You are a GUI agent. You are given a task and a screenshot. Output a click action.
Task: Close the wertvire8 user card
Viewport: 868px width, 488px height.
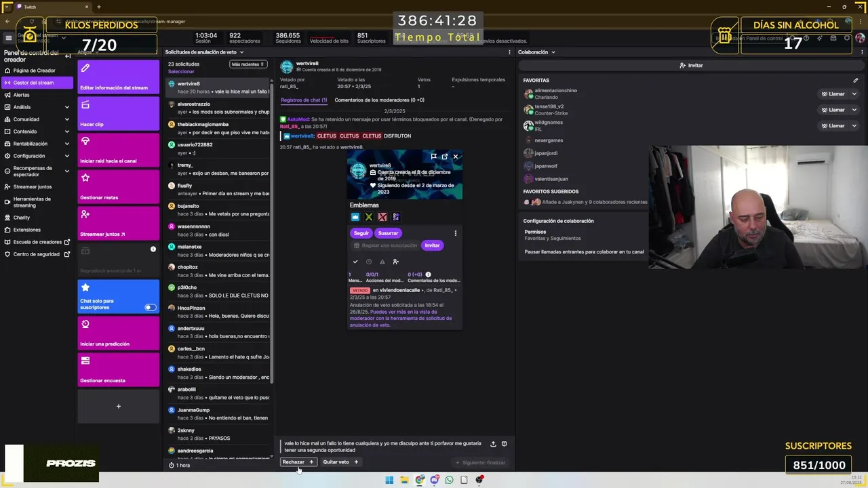456,157
